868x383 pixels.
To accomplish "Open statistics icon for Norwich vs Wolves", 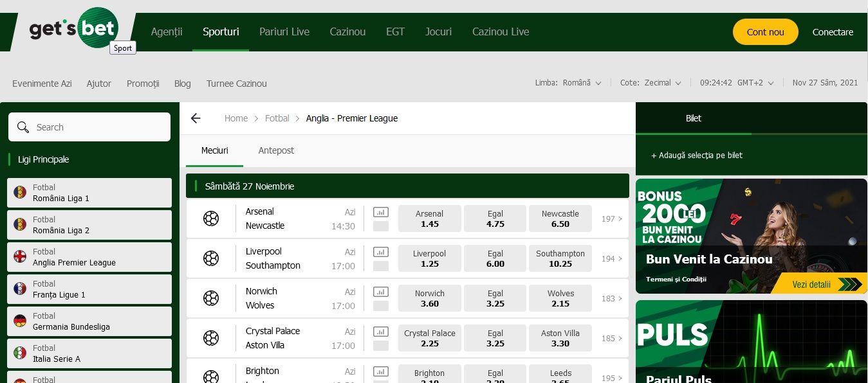I will point(381,292).
